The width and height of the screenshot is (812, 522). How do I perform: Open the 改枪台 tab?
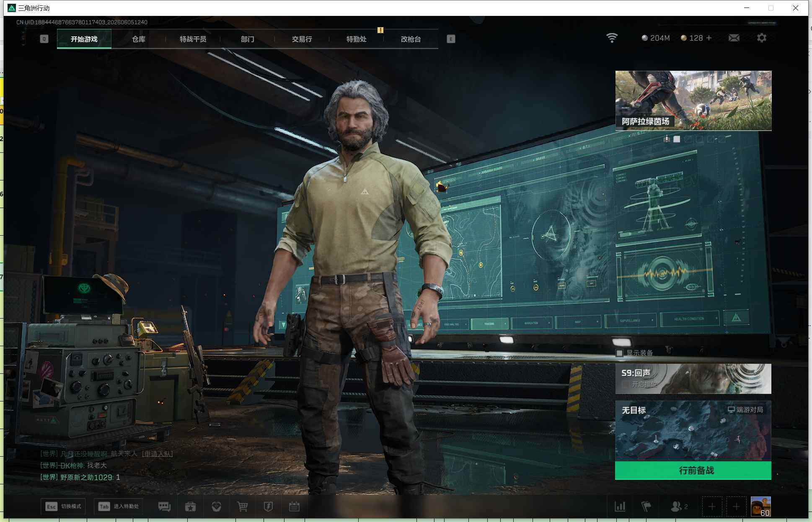click(411, 39)
